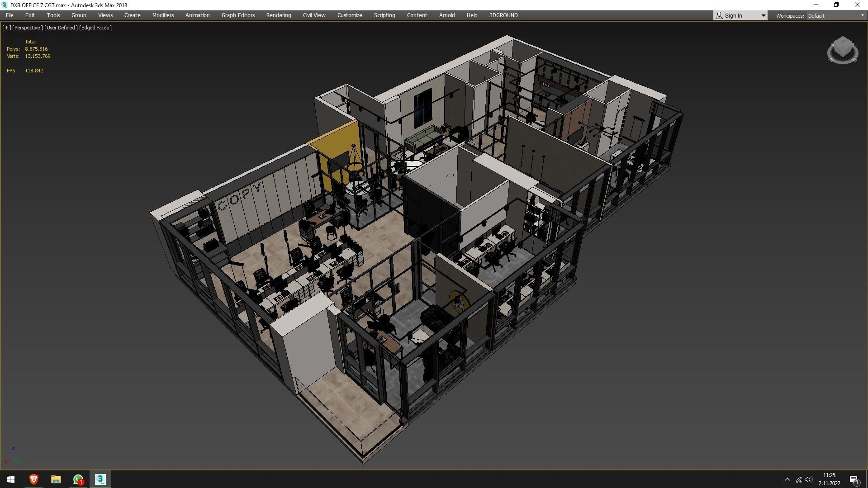Click the Sign In button

(x=736, y=15)
